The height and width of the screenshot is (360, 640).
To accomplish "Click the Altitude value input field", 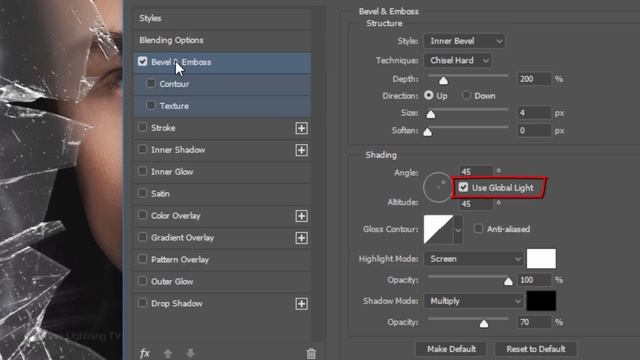I will [476, 204].
